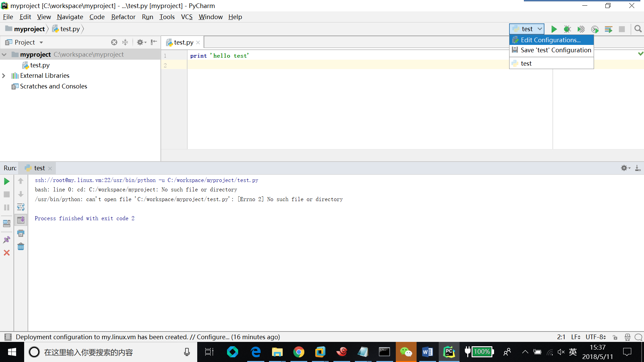Image resolution: width=644 pixels, height=362 pixels.
Task: Click the Profile run icon
Action: coord(595,29)
